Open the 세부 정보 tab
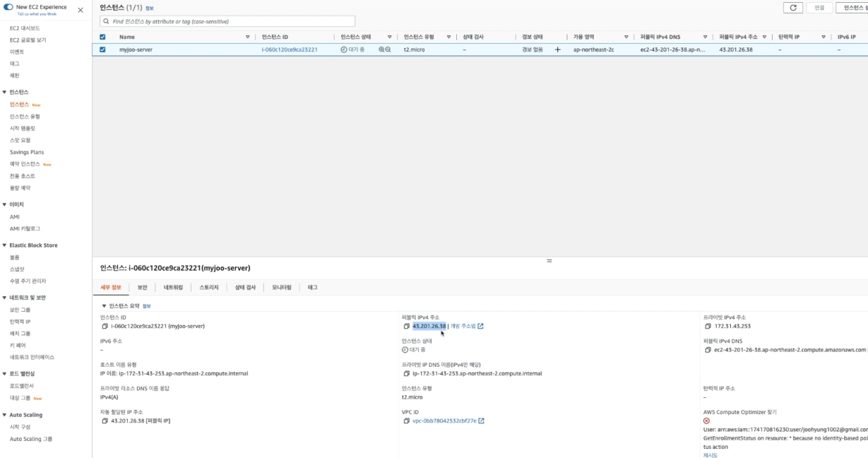868x458 pixels. (111, 288)
